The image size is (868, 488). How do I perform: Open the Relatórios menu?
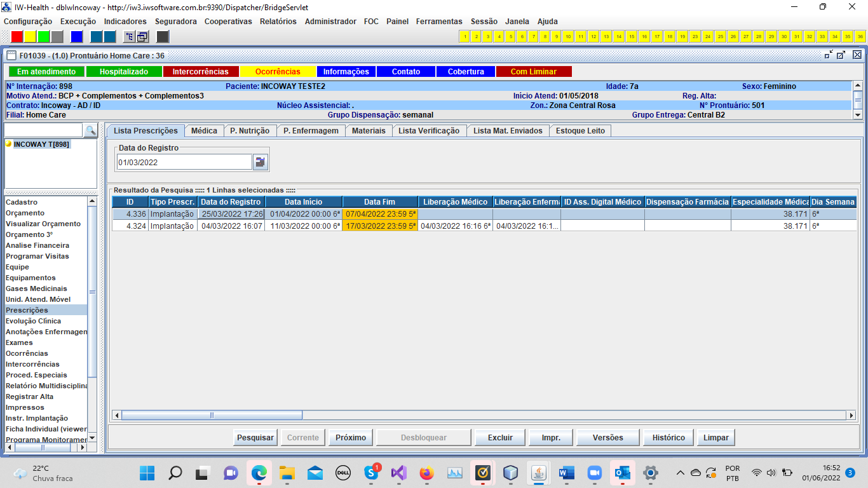(x=278, y=21)
